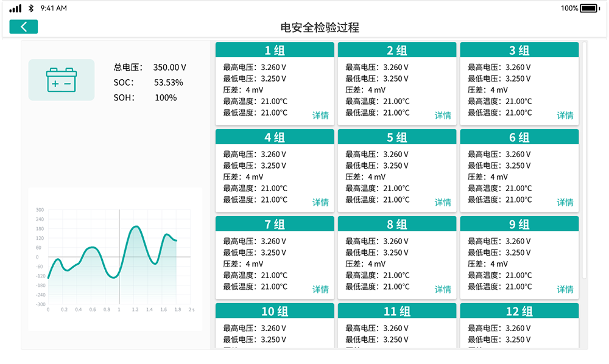View 详情 of group 4 组
609x364 pixels.
pyautogui.click(x=320, y=202)
